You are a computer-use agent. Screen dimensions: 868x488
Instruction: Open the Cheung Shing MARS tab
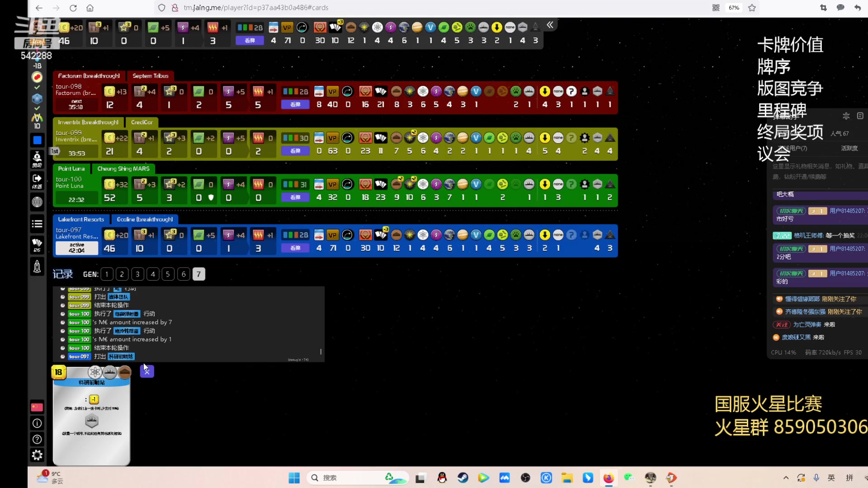pyautogui.click(x=123, y=169)
